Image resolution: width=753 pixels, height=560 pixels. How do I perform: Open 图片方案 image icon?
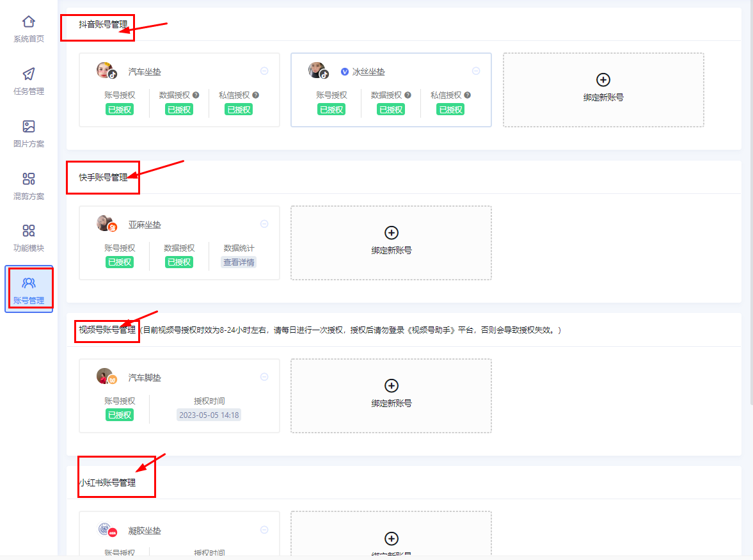[x=29, y=126]
